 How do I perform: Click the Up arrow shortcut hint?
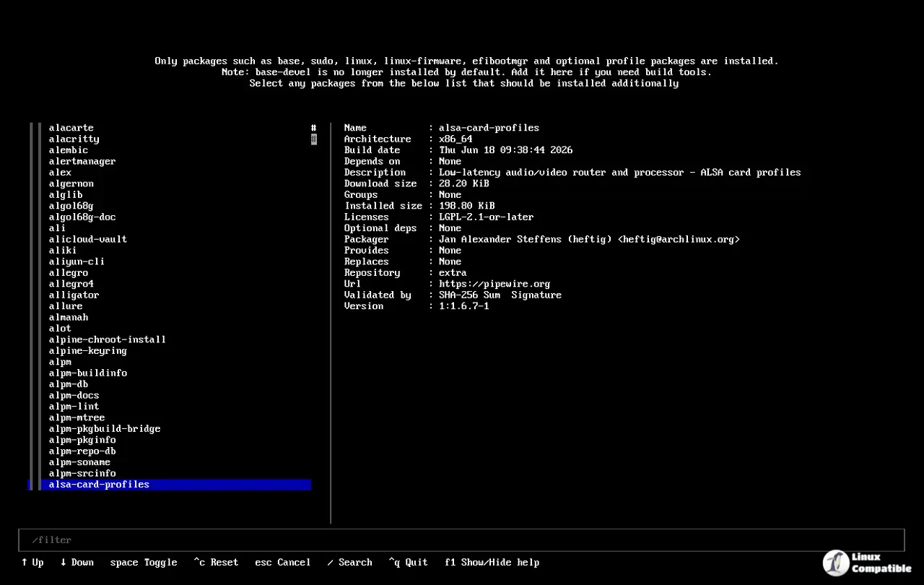coord(32,563)
